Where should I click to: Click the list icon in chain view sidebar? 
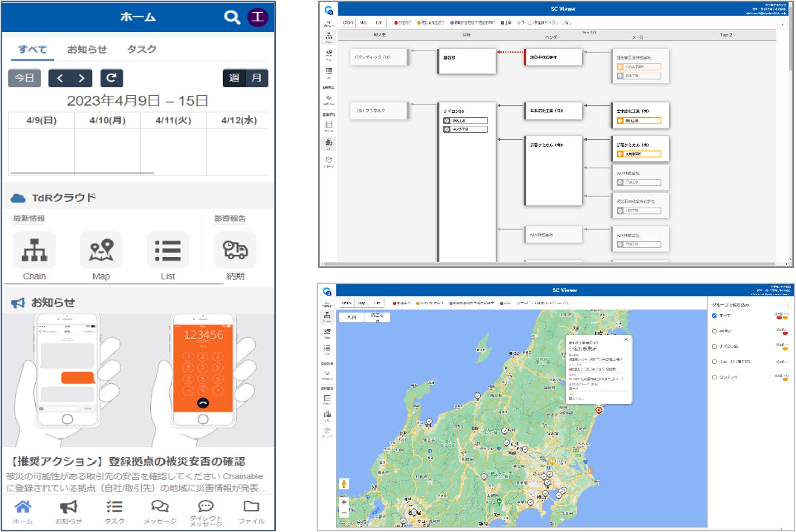pos(329,72)
